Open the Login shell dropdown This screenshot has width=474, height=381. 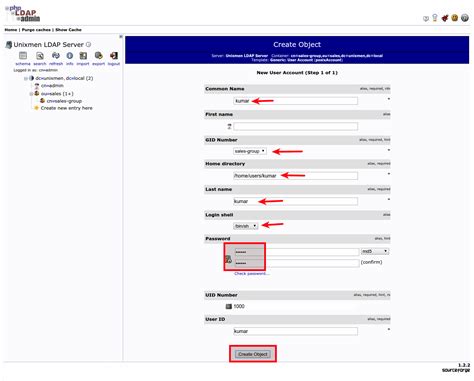(245, 226)
